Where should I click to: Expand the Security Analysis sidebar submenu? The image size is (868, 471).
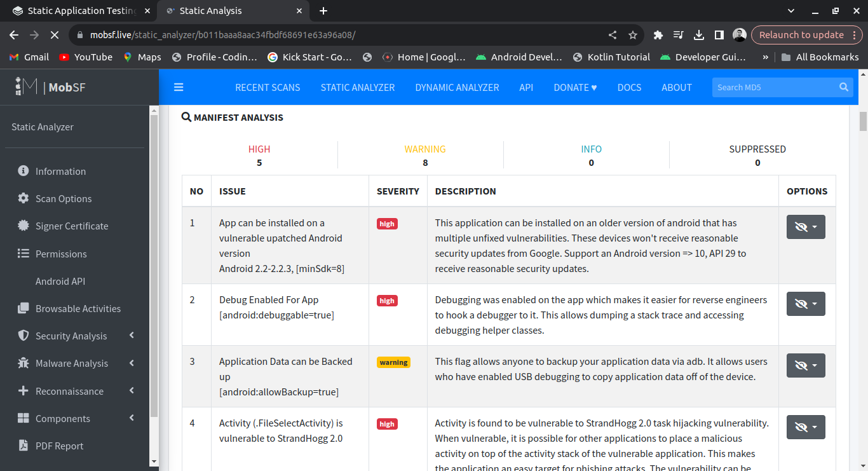point(71,336)
